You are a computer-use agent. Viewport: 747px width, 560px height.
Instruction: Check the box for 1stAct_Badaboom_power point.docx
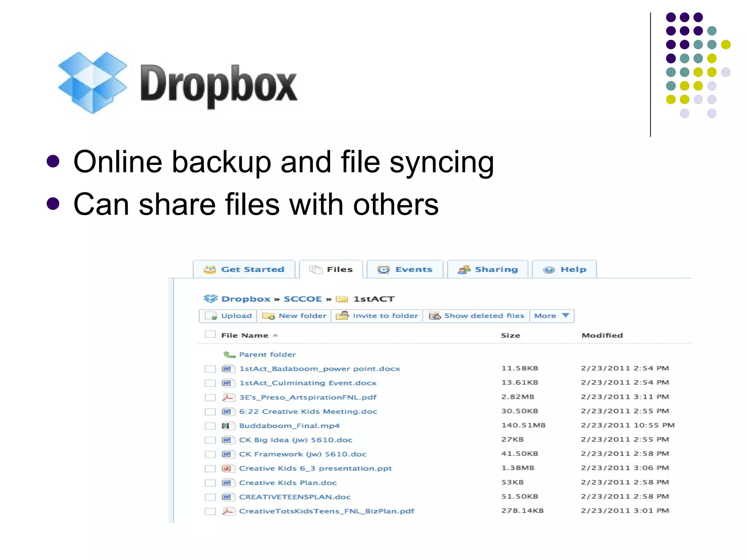(210, 369)
